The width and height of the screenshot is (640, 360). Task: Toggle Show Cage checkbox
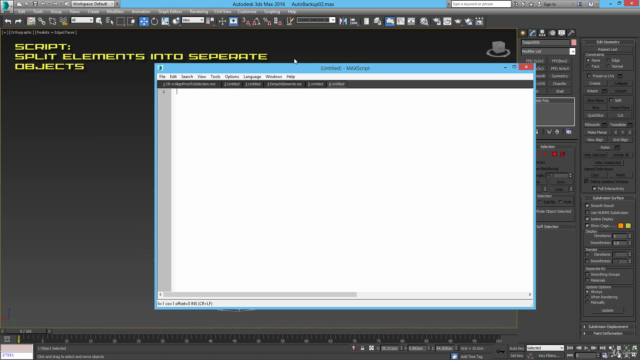tap(587, 226)
